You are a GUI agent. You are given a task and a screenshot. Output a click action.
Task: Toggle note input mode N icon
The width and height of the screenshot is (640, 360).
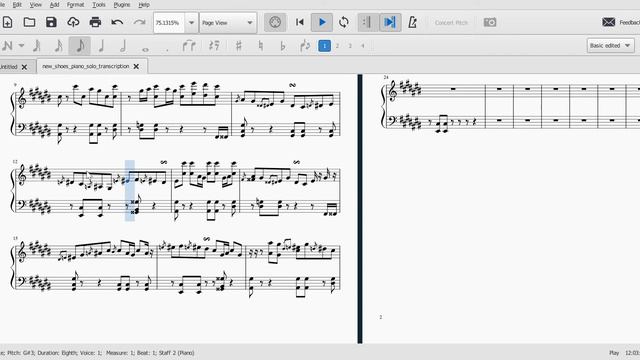(7, 46)
